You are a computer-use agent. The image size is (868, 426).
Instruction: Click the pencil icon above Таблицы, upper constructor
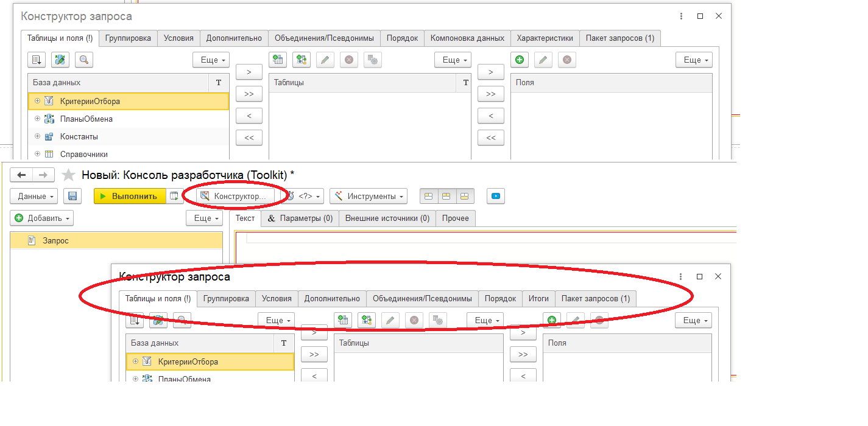tap(325, 60)
